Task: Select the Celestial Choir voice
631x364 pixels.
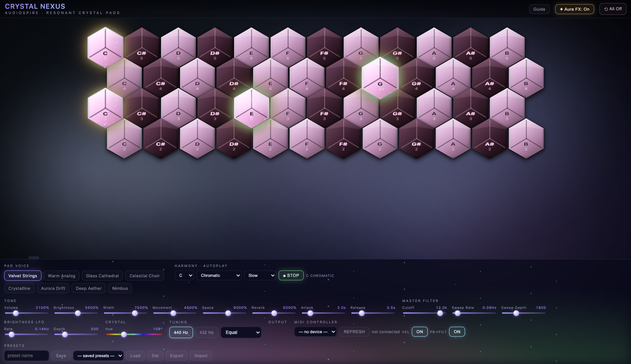Action: (145, 276)
